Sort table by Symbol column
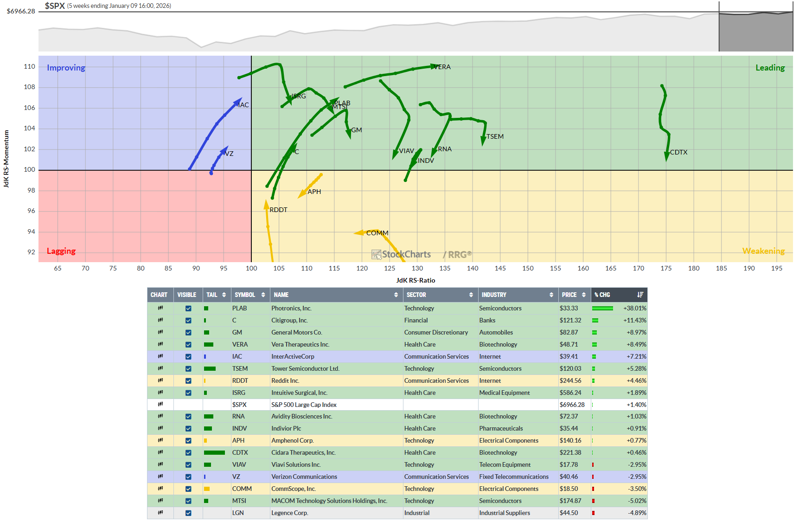Screen dimensions: 812x522 250,295
